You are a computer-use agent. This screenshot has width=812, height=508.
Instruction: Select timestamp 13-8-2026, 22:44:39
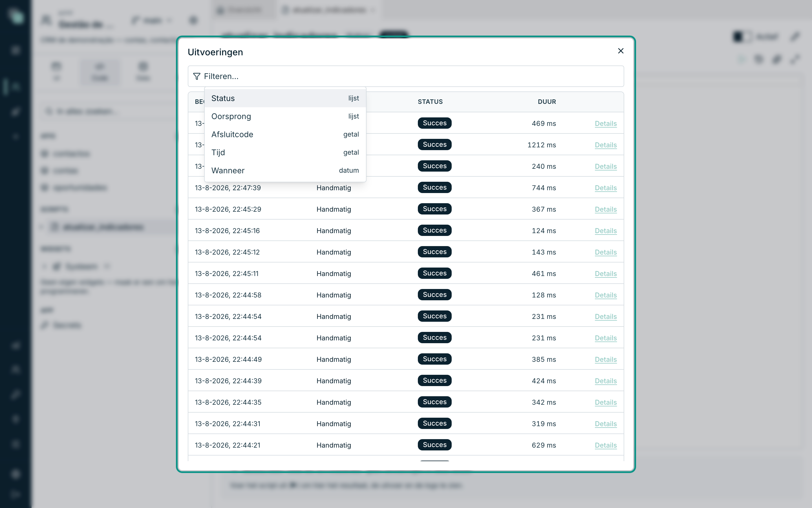[228, 381]
